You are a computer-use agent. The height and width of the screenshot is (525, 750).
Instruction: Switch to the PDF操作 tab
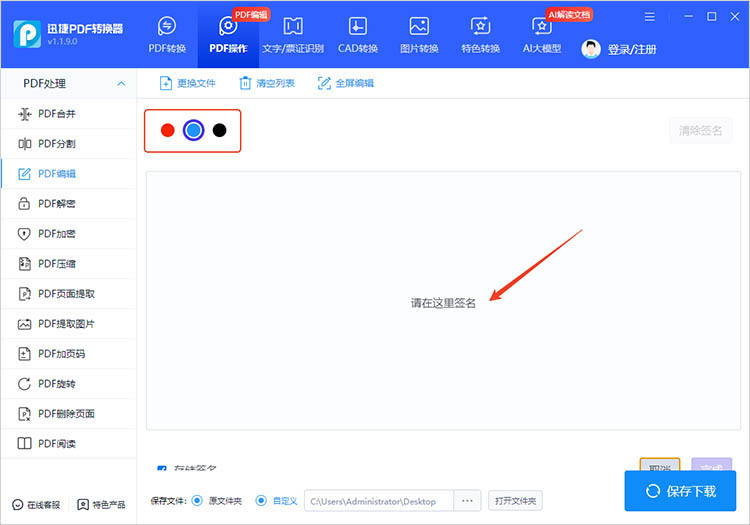[228, 35]
